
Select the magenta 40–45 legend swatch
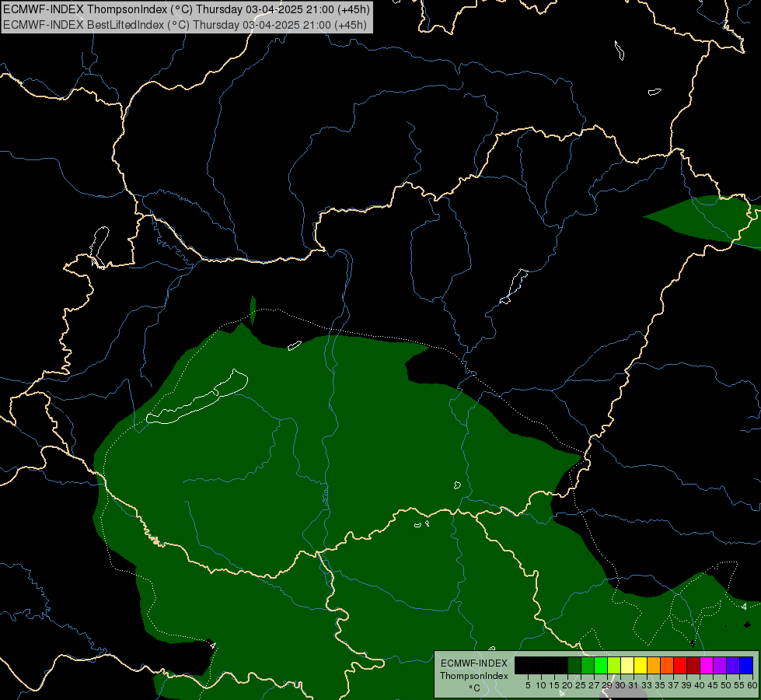click(x=707, y=665)
